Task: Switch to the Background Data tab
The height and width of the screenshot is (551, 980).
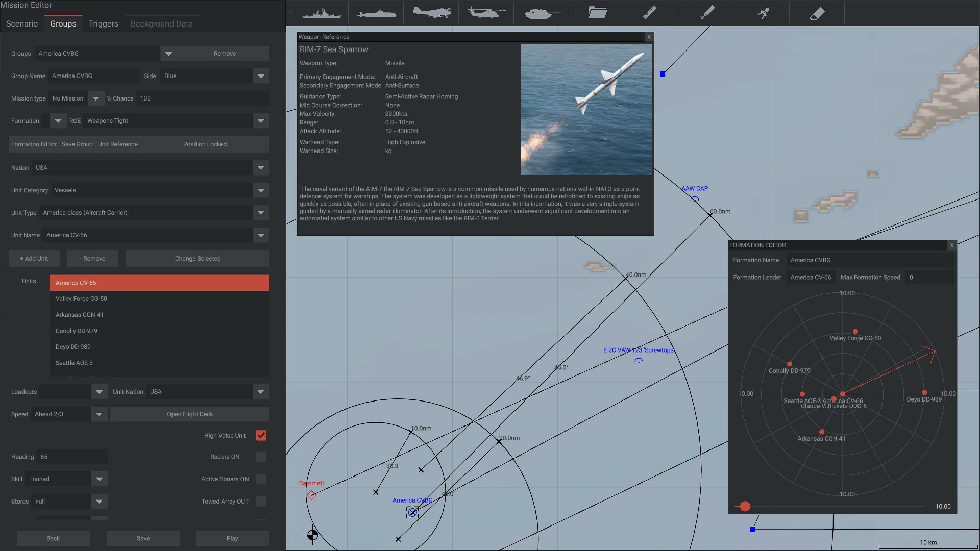Action: (161, 23)
